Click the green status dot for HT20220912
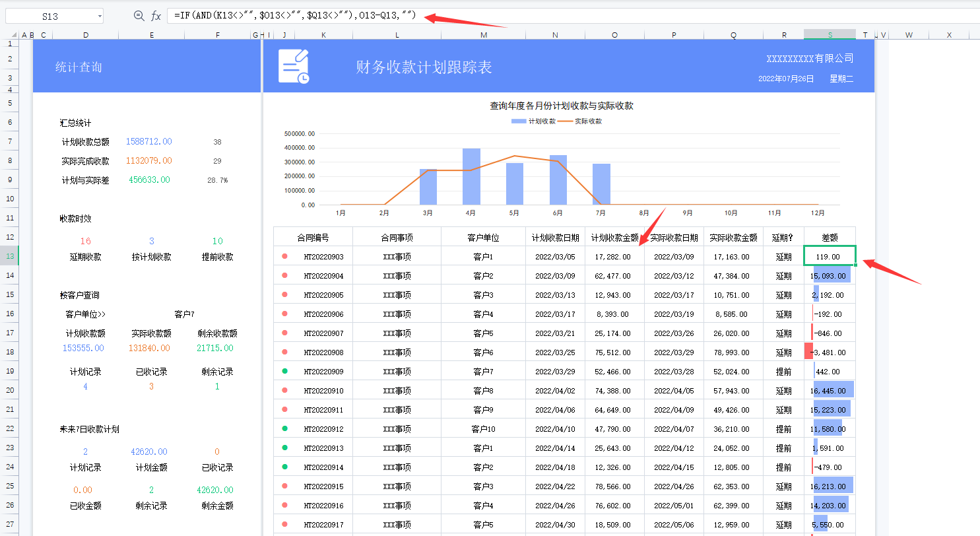Image resolution: width=980 pixels, height=536 pixels. tap(284, 428)
